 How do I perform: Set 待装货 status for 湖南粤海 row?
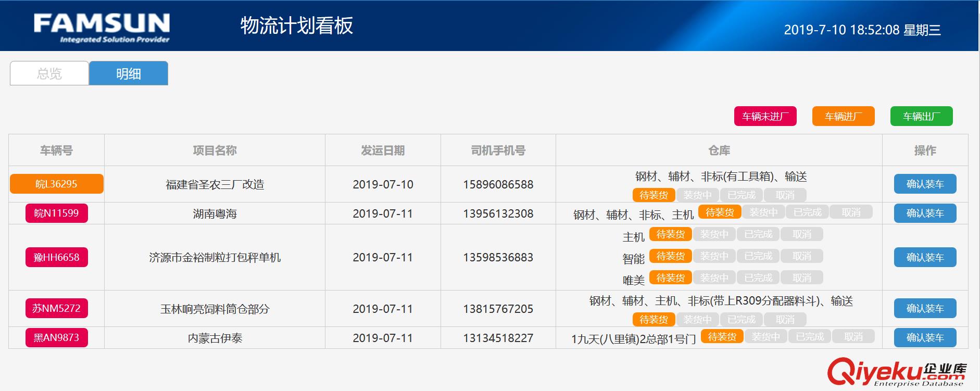pos(720,212)
